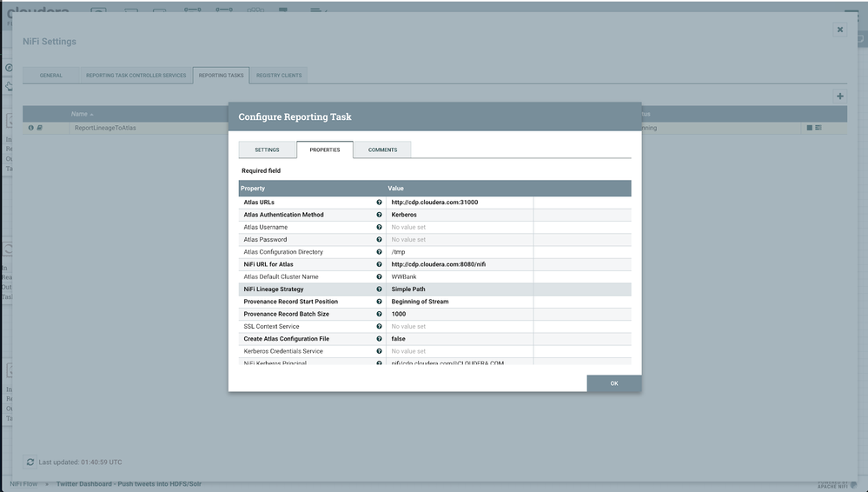Switch to the Properties tab
Image resolution: width=868 pixels, height=492 pixels.
pos(325,150)
